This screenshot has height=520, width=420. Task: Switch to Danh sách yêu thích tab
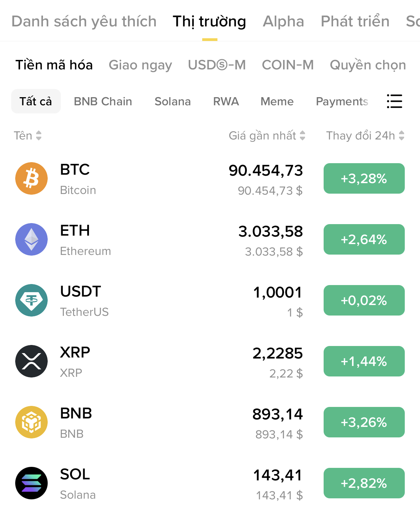point(84,21)
